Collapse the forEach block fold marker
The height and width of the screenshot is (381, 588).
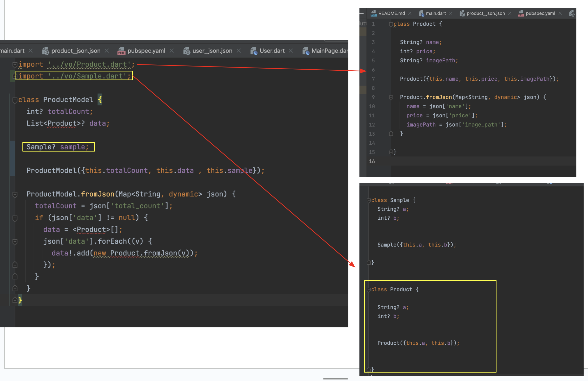coord(15,242)
